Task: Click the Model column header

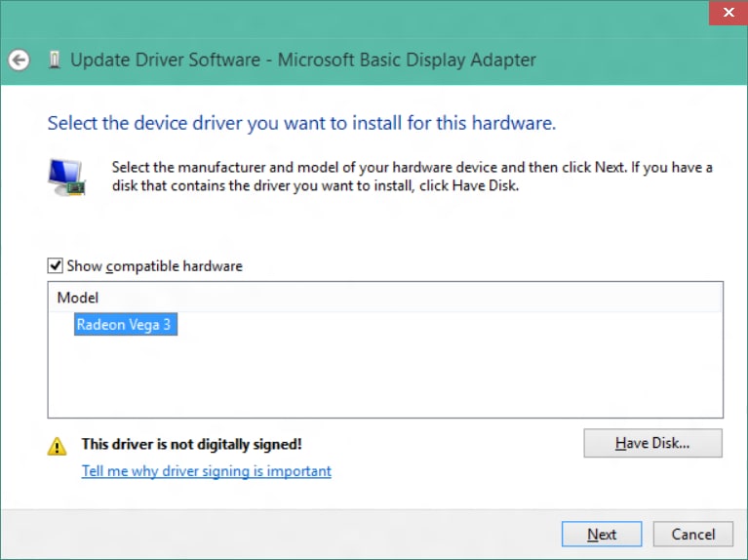Action: [x=385, y=298]
